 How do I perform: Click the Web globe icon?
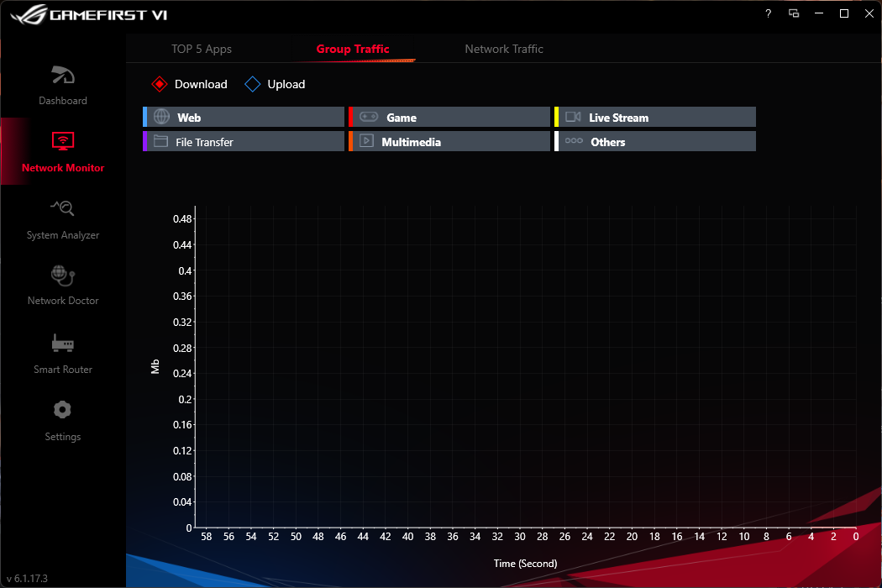pyautogui.click(x=161, y=117)
